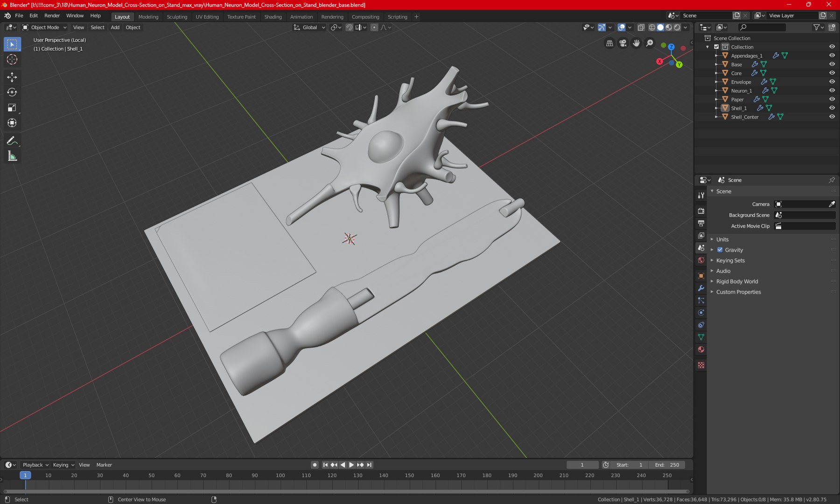Open the Global transform orientation dropdown

click(309, 28)
